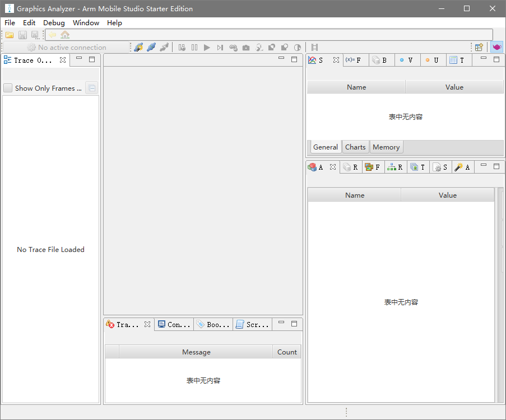Close the Trace Outline tab

point(63,60)
